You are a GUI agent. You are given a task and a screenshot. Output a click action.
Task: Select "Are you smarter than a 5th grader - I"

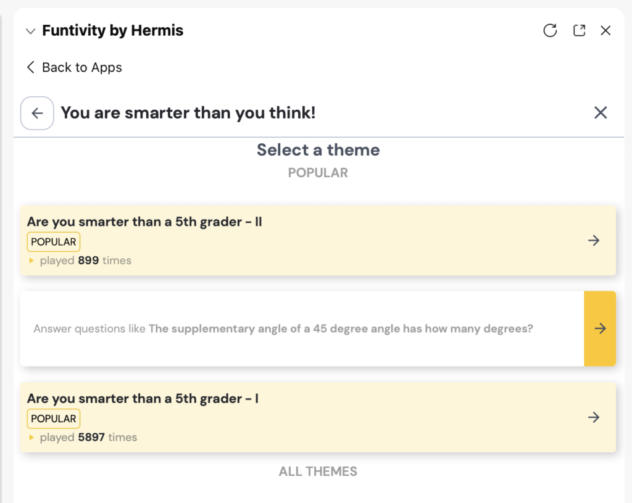(143, 398)
